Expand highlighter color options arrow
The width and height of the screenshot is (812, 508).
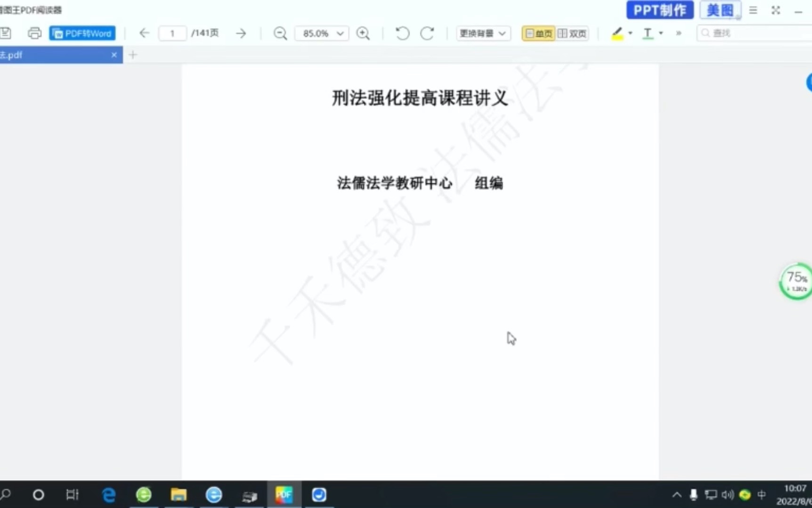[630, 33]
